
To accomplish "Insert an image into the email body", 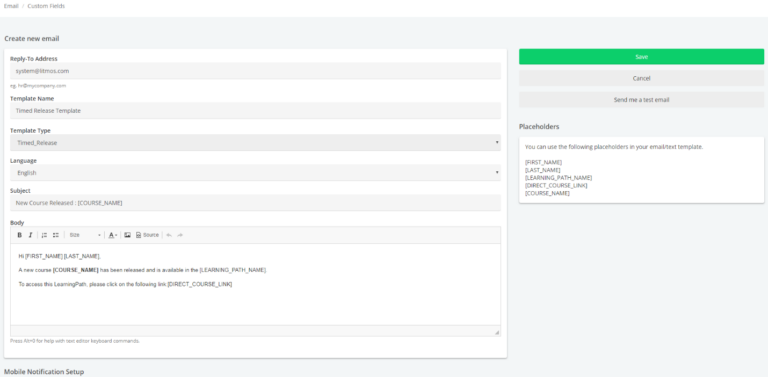I will click(127, 235).
